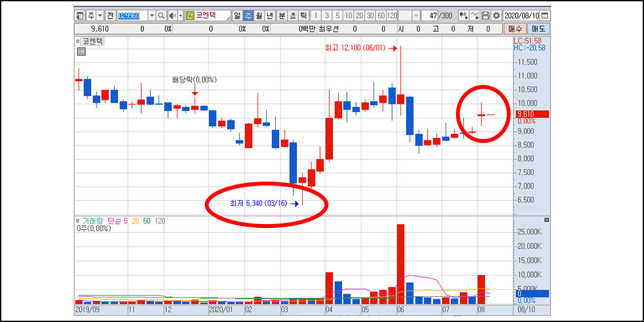This screenshot has width=644, height=322.
Task: Click the blue 0 volume value tag
Action: click(533, 294)
